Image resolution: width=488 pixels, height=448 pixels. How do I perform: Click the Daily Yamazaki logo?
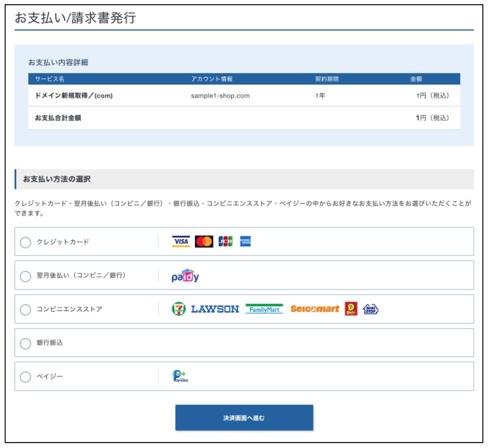pos(351,309)
